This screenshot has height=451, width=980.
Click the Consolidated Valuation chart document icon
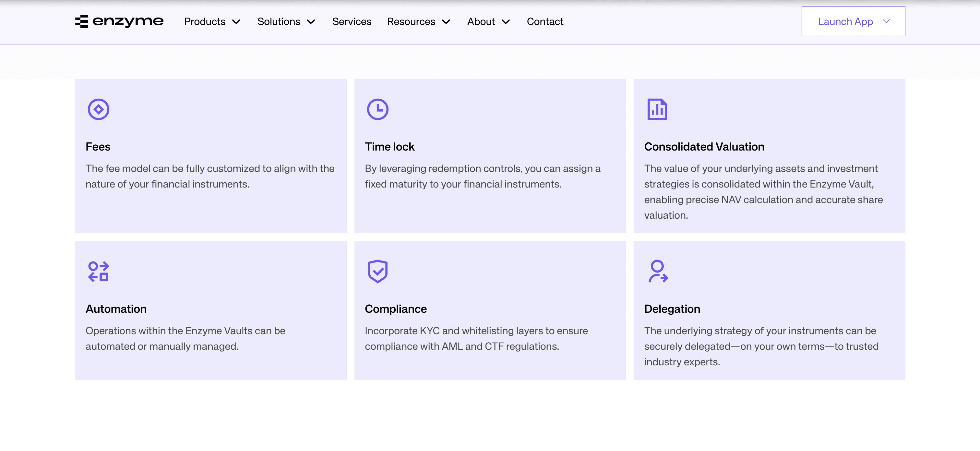tap(657, 109)
